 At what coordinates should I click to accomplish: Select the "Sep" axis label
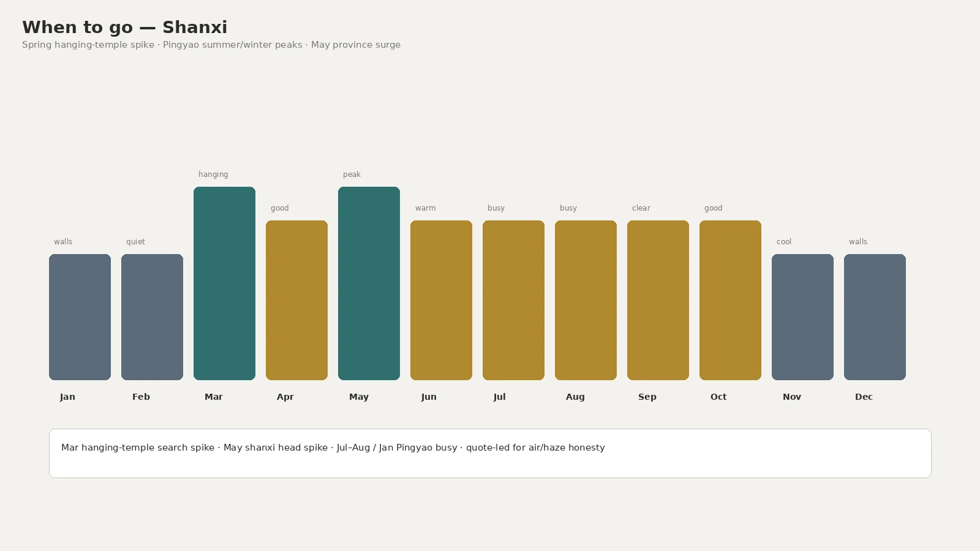coord(647,397)
